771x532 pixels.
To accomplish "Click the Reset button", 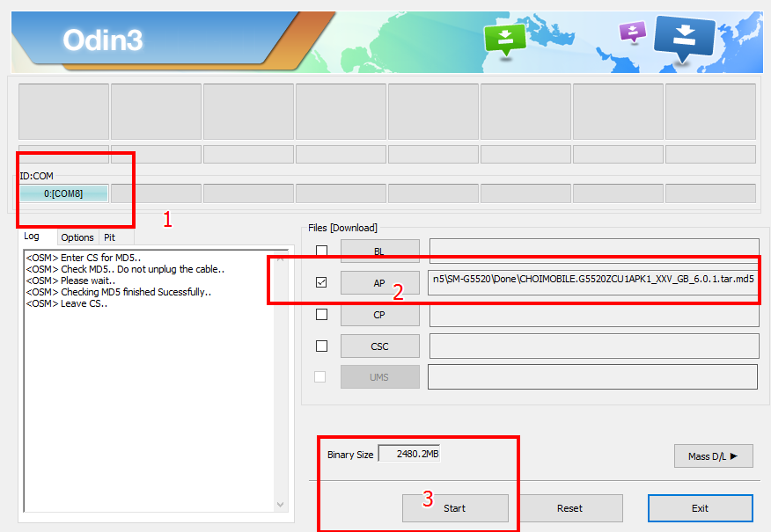I will click(569, 508).
